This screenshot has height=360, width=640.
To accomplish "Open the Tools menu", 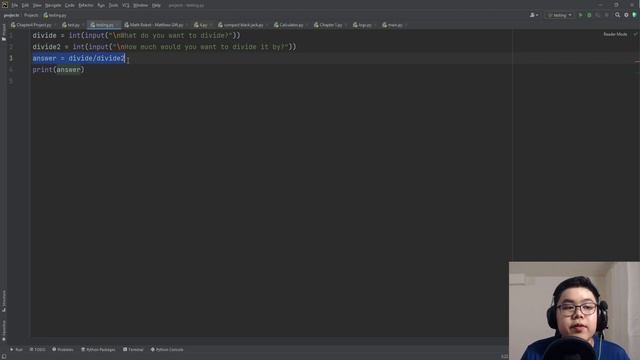I will tap(113, 5).
